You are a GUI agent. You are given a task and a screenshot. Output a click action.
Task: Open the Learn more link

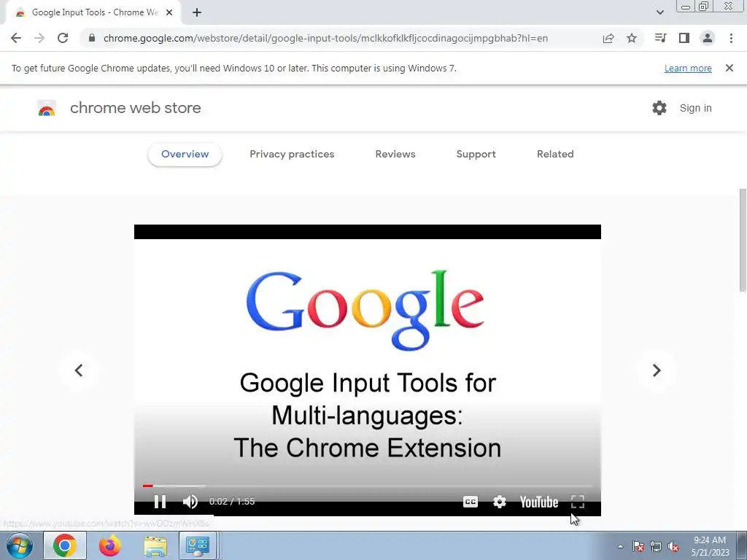(688, 68)
